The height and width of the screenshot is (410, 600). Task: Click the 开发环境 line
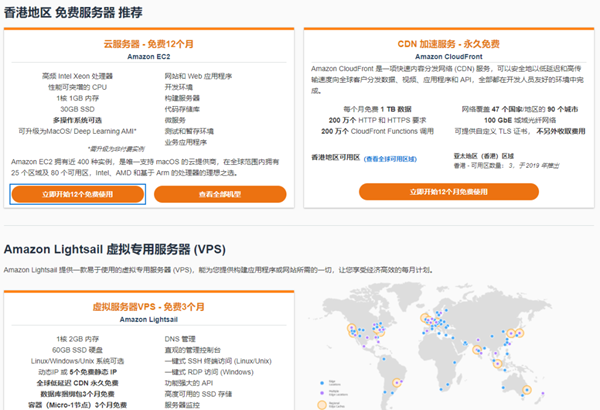coord(179,87)
